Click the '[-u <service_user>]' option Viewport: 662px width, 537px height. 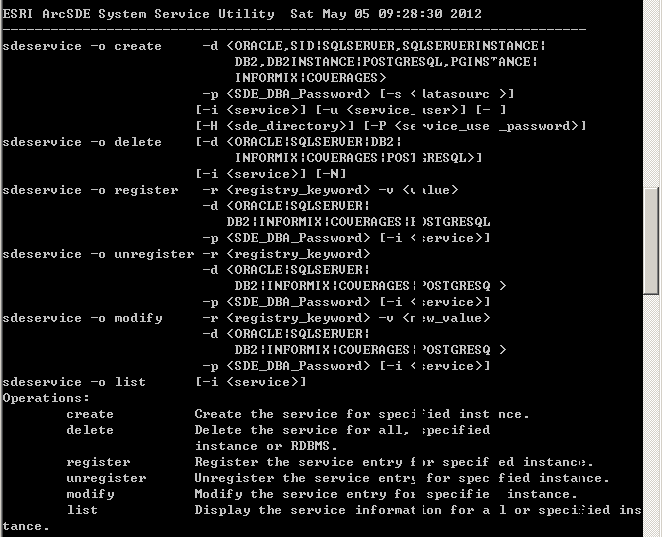391,110
